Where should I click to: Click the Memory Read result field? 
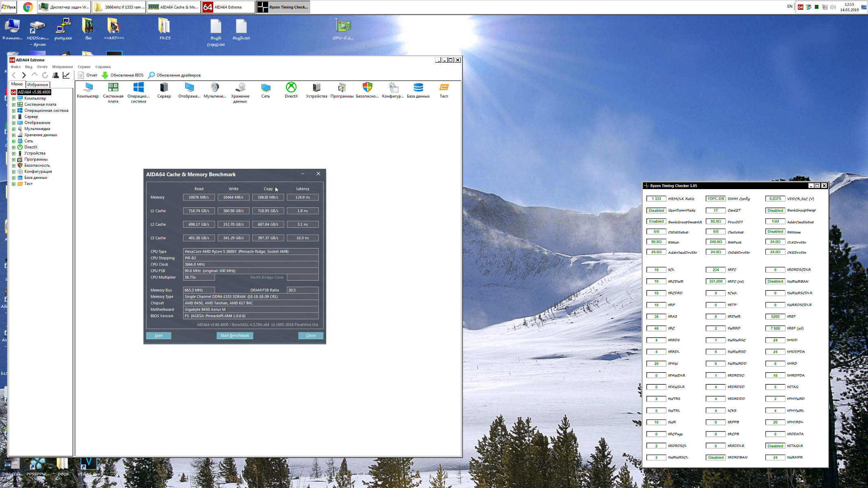point(199,197)
